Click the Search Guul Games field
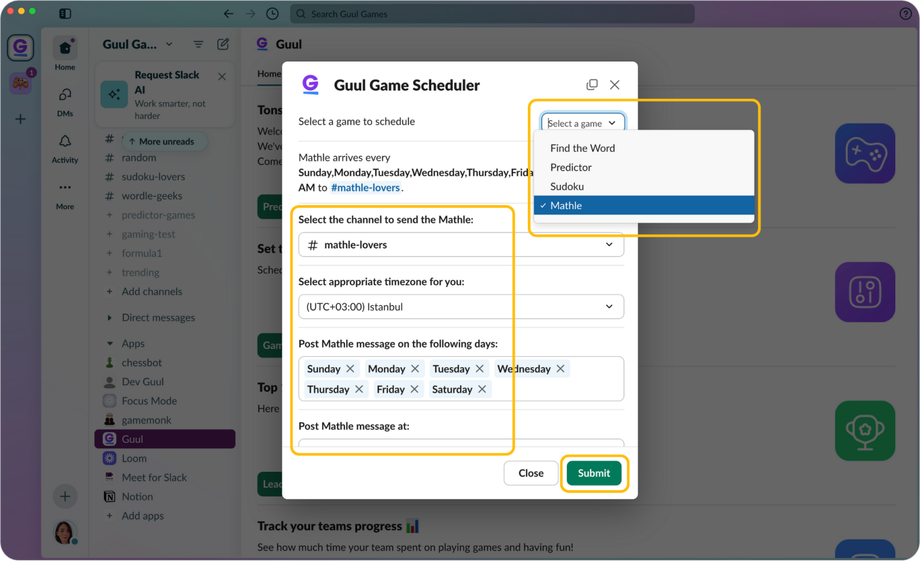The width and height of the screenshot is (920, 562). (493, 13)
